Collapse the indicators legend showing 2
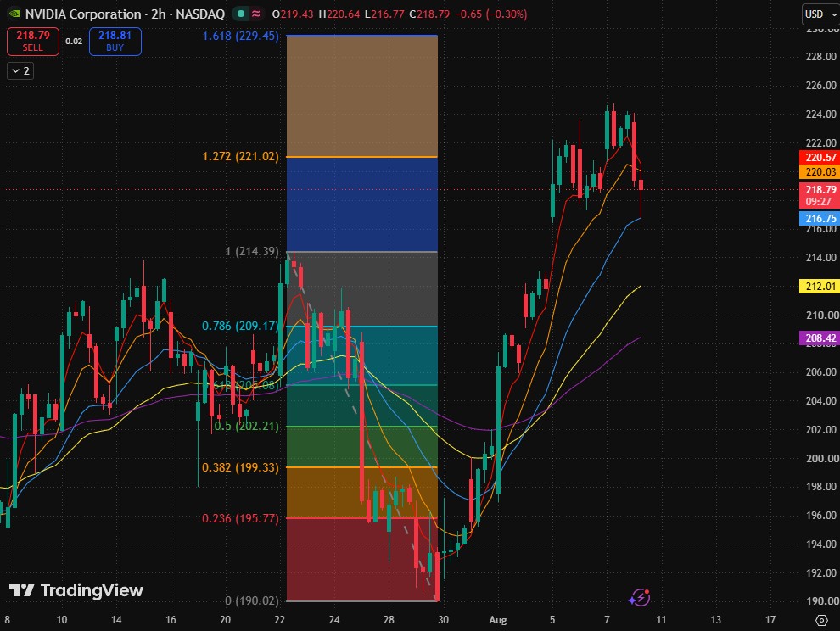840x631 pixels. (x=20, y=70)
